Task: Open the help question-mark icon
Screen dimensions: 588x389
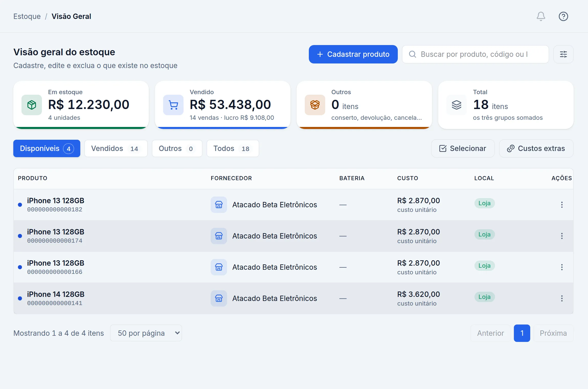Action: point(563,16)
